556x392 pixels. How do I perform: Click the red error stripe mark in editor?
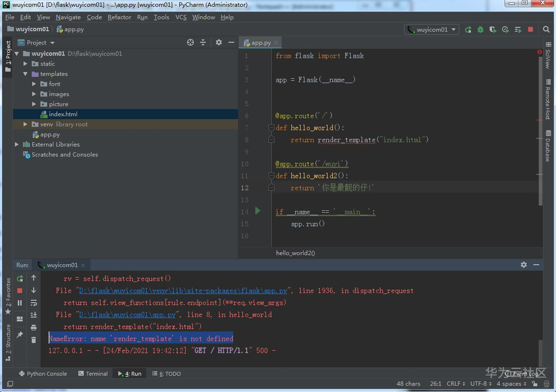click(x=539, y=120)
